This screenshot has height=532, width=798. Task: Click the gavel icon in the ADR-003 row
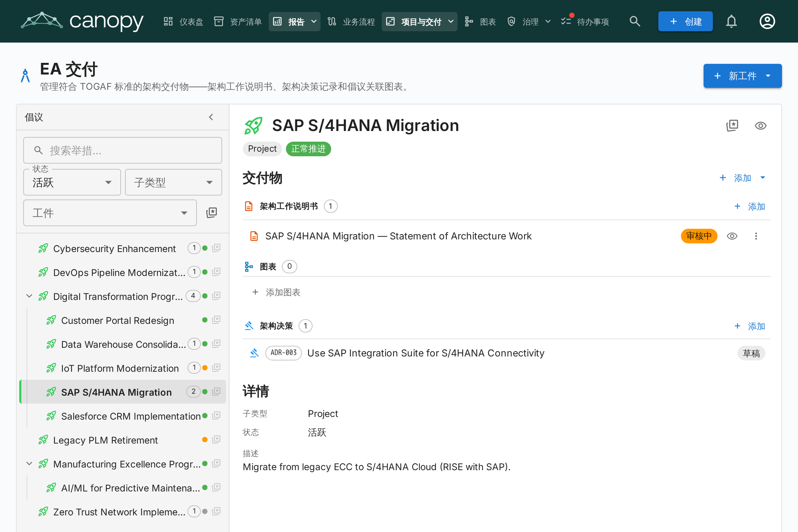254,353
